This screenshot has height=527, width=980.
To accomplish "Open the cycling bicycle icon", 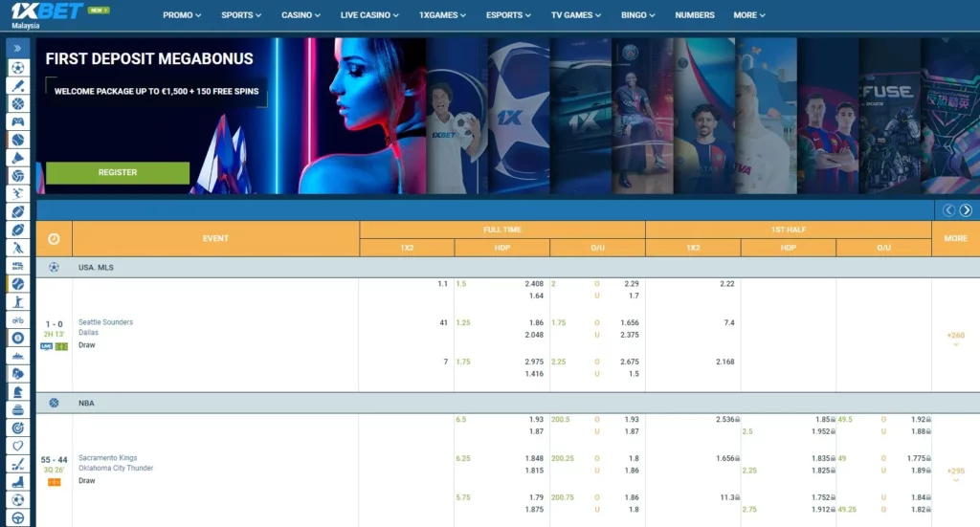I will point(17,320).
